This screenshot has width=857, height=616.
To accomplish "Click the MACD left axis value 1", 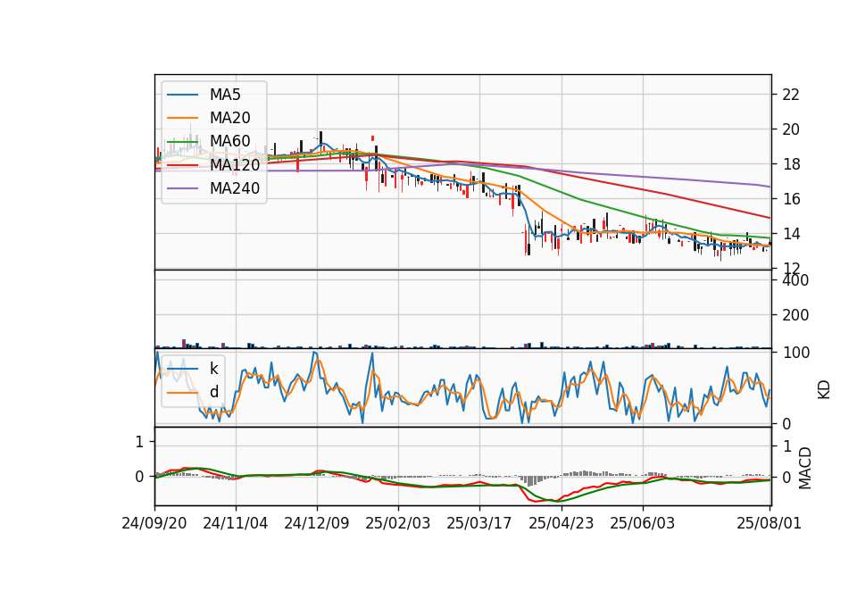I will click(x=139, y=442).
